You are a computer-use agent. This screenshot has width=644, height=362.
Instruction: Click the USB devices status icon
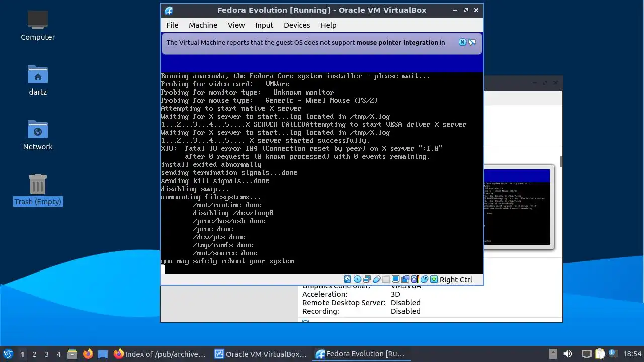(376, 279)
